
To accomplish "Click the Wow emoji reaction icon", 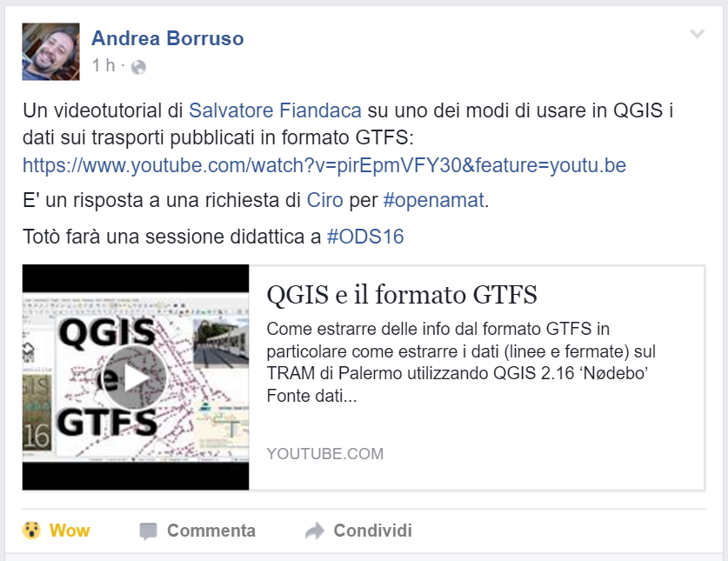I will 31,531.
